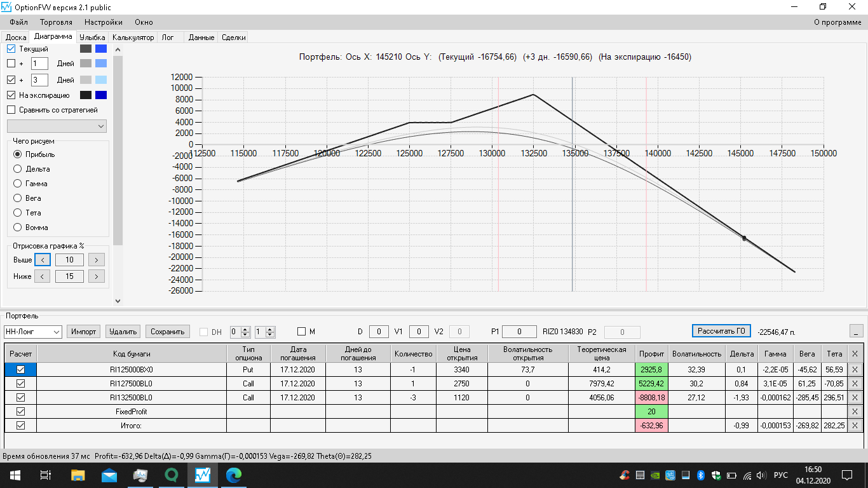Click the Сохранить button

tap(168, 332)
